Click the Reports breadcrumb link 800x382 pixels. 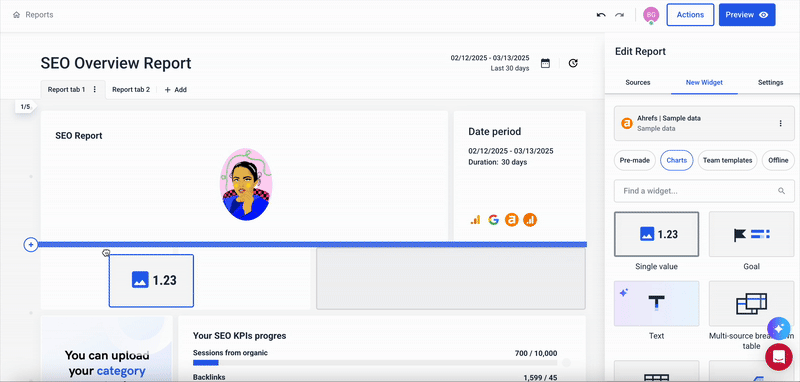[39, 15]
